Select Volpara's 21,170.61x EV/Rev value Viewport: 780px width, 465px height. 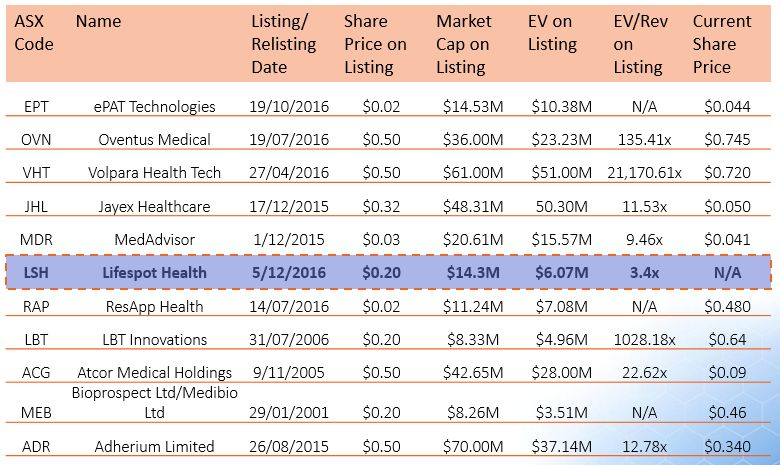644,173
